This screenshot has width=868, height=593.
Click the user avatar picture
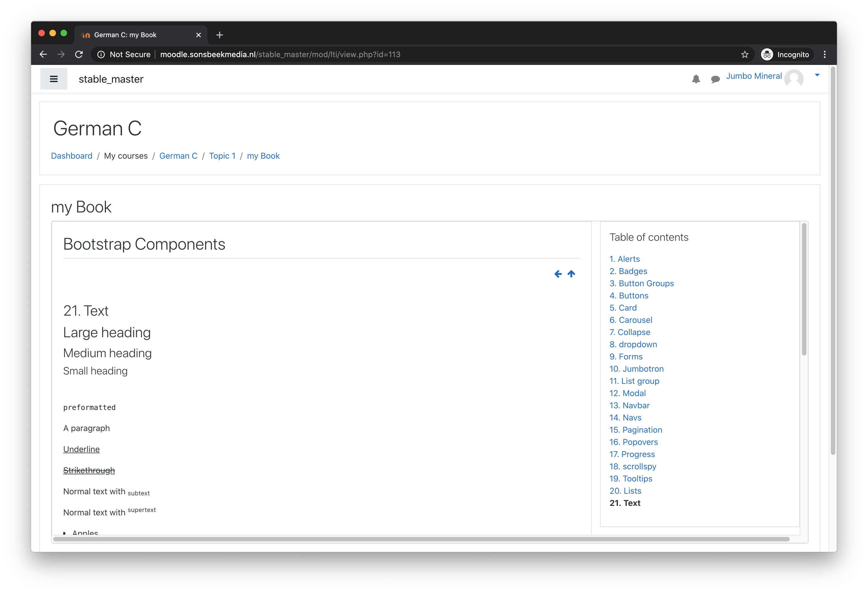pyautogui.click(x=794, y=78)
